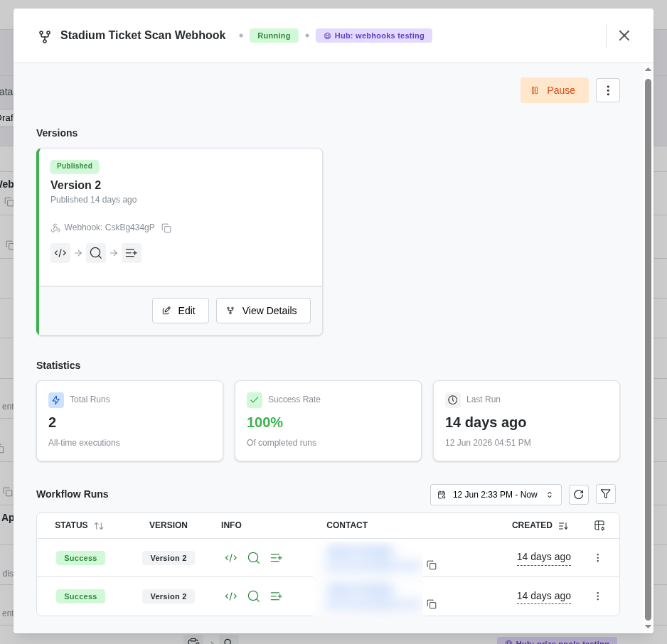Screen dimensions: 667x644
Task: Open the workflow runs filter
Action: click(x=606, y=494)
